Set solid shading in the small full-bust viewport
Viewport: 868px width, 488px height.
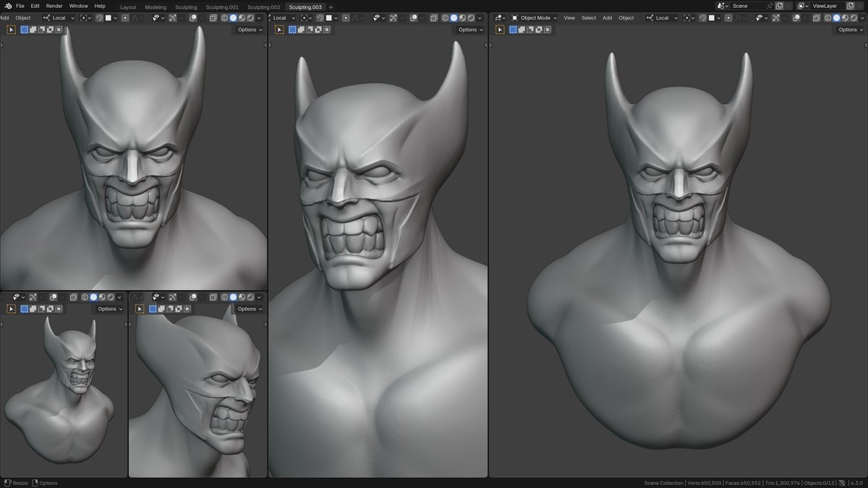click(93, 297)
